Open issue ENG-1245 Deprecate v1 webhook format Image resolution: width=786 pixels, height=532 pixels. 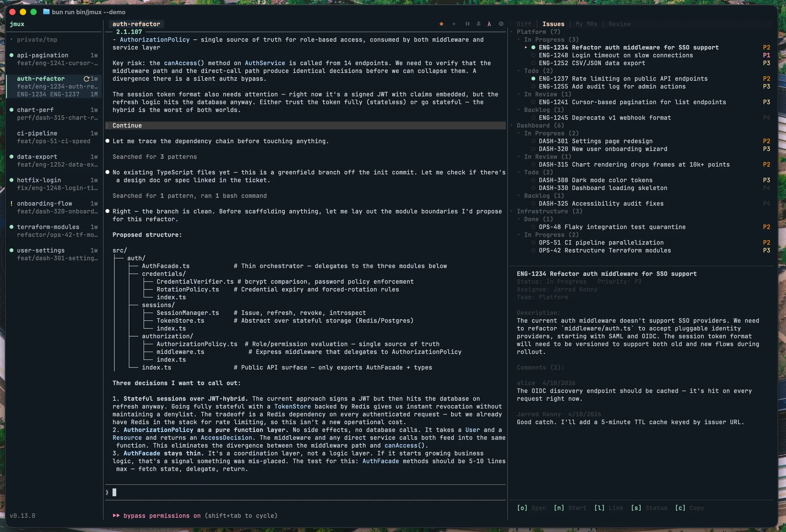click(605, 117)
